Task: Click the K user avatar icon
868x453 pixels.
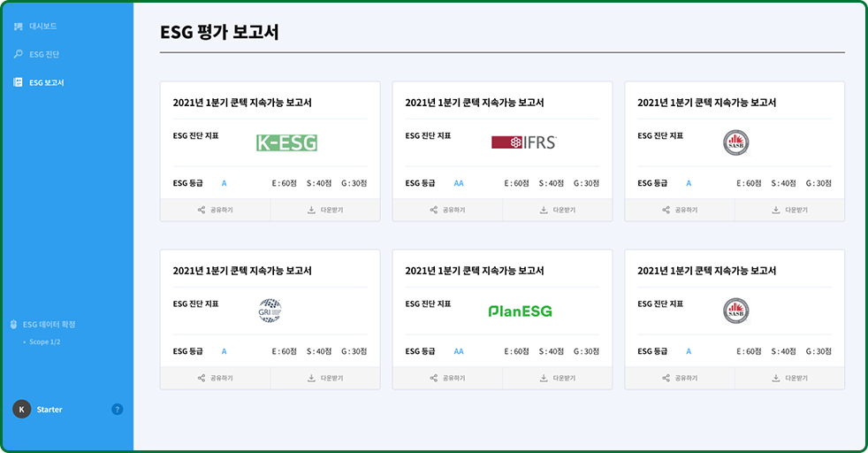Action: (x=22, y=410)
